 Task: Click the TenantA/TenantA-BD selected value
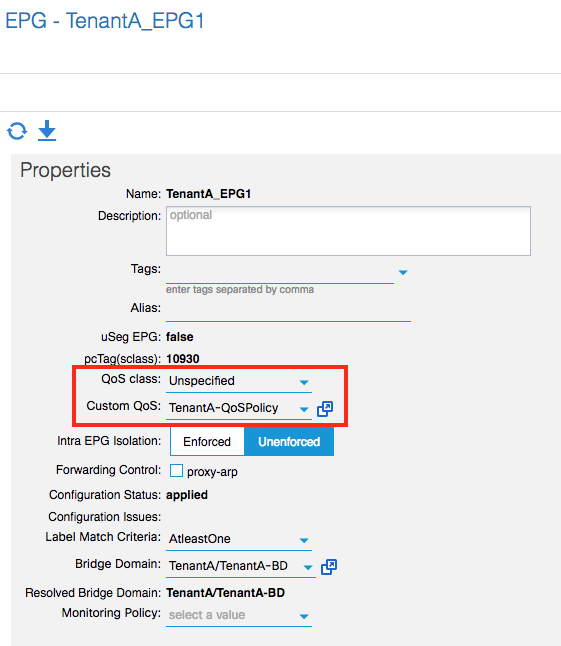point(228,566)
